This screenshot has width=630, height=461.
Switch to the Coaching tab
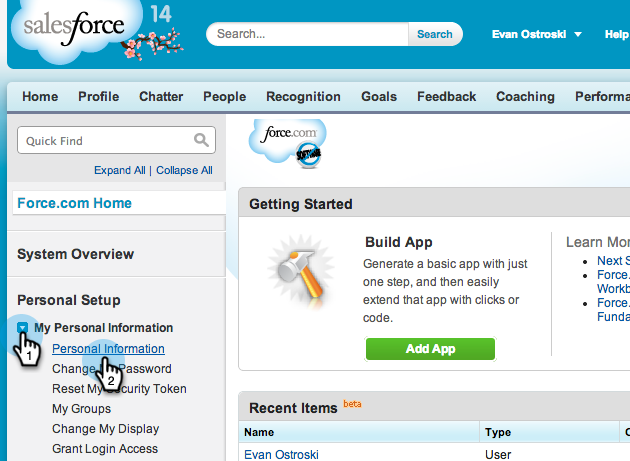(x=525, y=96)
